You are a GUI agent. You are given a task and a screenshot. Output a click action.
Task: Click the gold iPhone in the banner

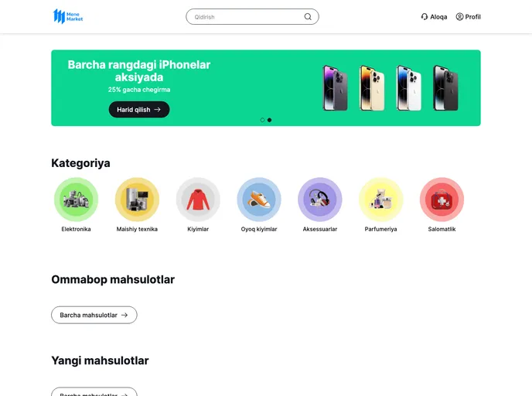[372, 88]
